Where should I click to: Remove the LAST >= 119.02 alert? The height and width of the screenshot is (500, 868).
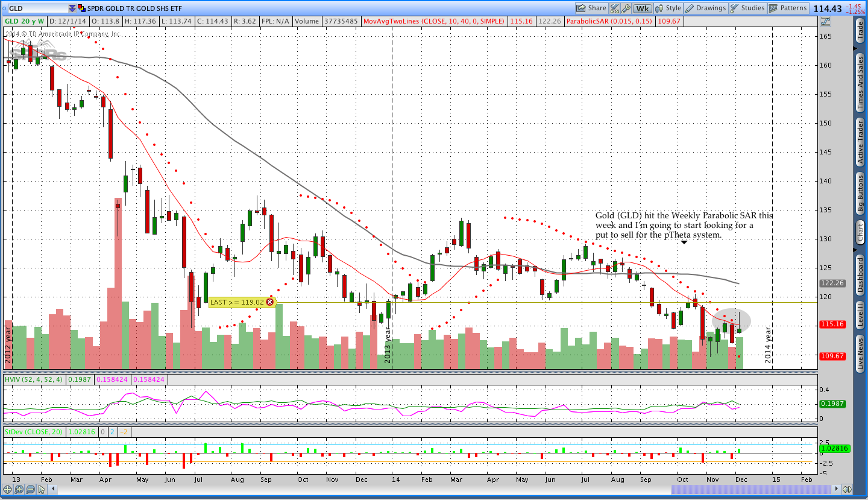pyautogui.click(x=269, y=302)
